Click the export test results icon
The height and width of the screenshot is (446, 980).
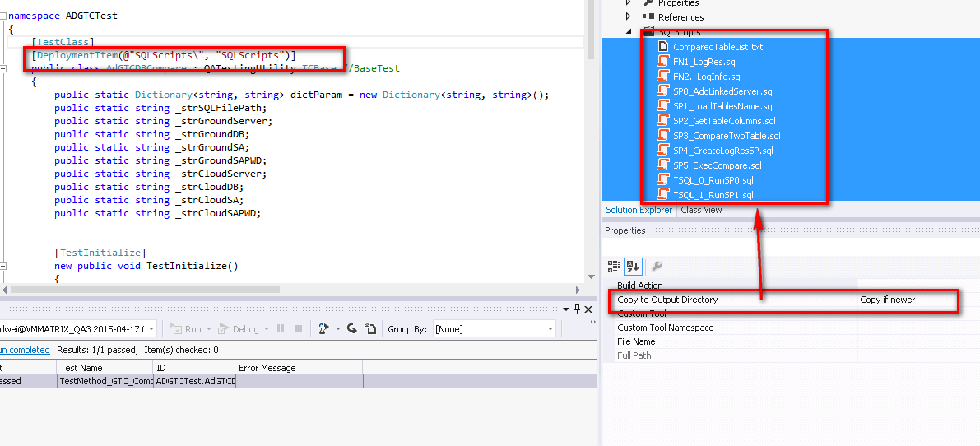pos(323,328)
